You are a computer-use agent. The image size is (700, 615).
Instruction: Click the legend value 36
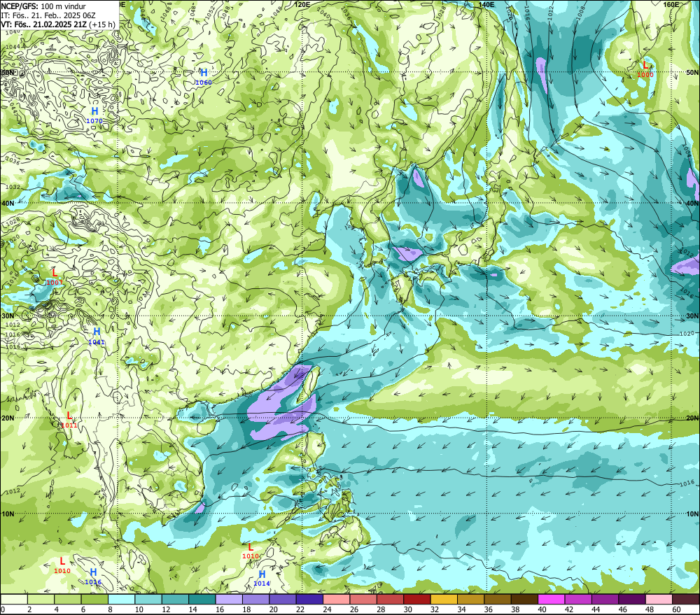(488, 609)
